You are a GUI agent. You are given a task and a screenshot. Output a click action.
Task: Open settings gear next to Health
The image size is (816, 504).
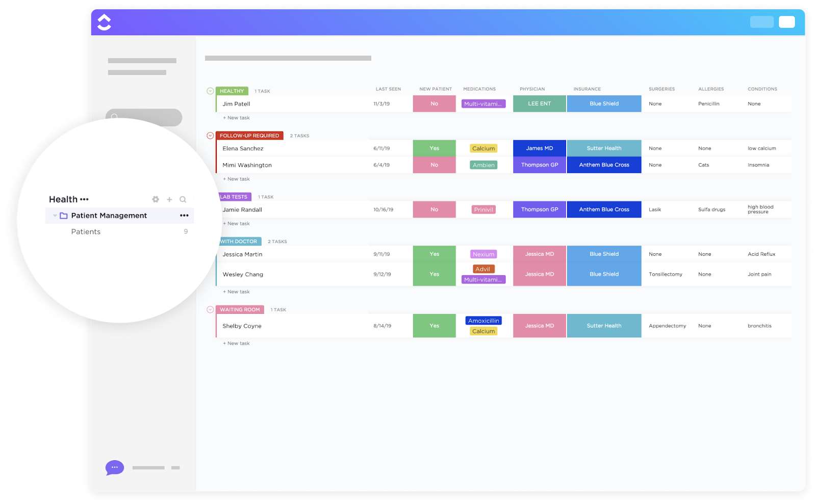click(156, 199)
